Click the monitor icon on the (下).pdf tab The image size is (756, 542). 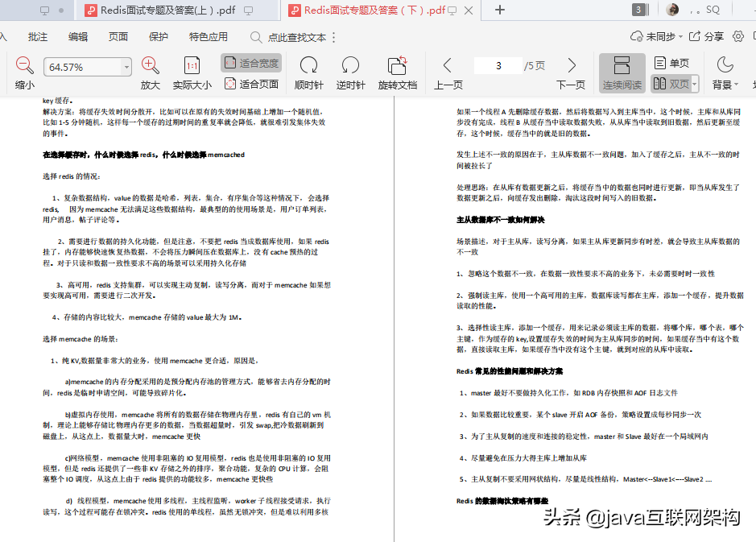click(x=452, y=10)
